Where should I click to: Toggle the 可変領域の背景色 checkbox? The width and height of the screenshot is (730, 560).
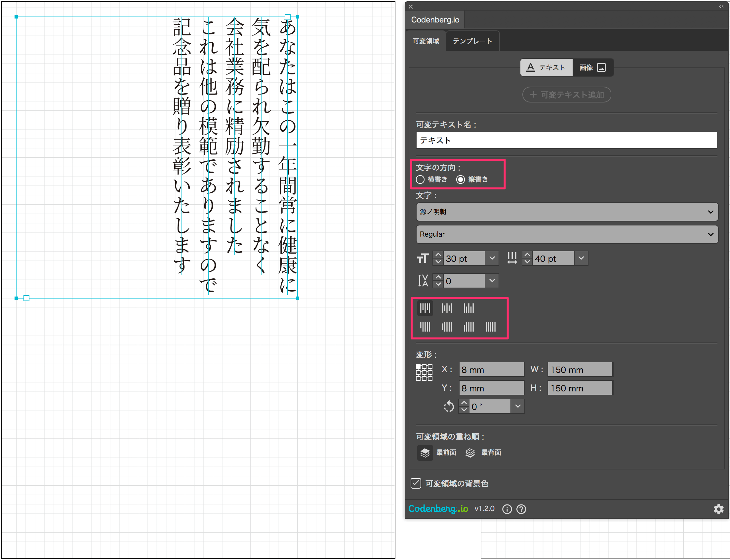(x=416, y=483)
